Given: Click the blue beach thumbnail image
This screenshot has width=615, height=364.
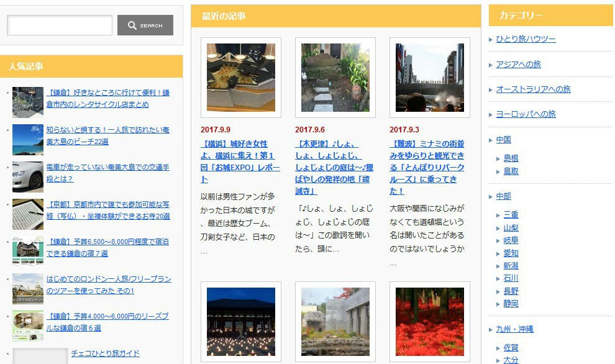Looking at the screenshot, I should pos(28,140).
